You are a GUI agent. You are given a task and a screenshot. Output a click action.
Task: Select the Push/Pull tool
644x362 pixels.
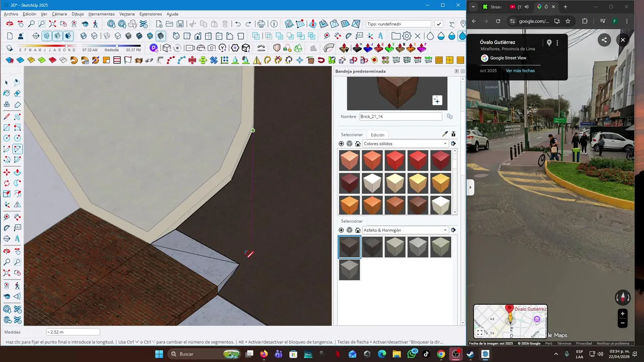point(18,172)
